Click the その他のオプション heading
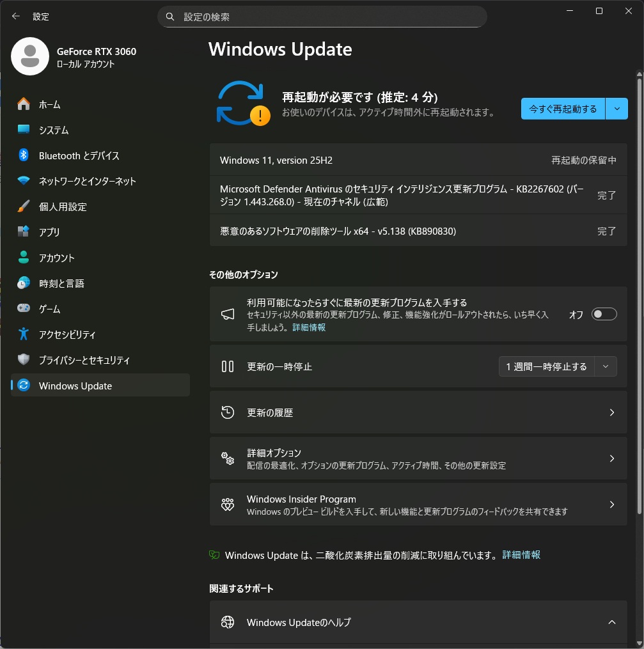Screen dimensions: 644x649 pyautogui.click(x=244, y=274)
